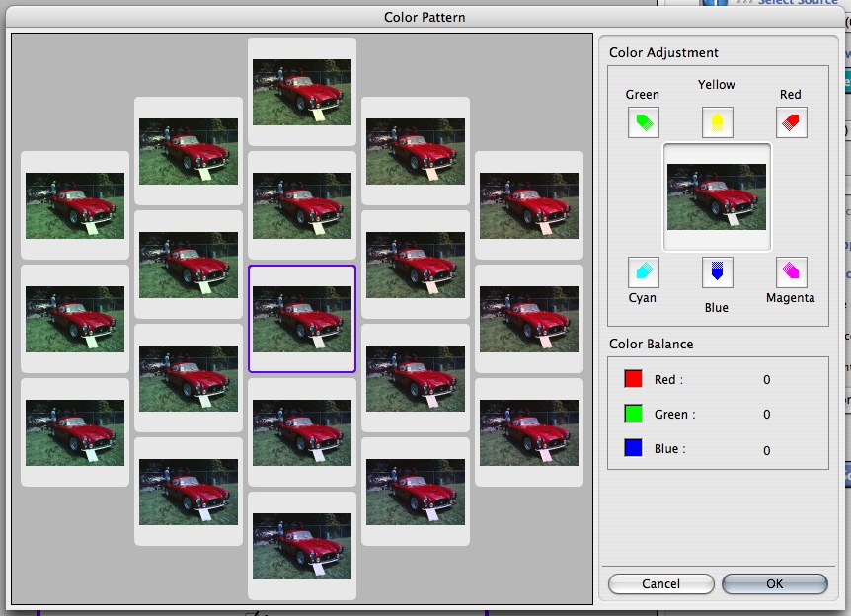
Task: Click the Blue color adjustment icon
Action: [717, 271]
